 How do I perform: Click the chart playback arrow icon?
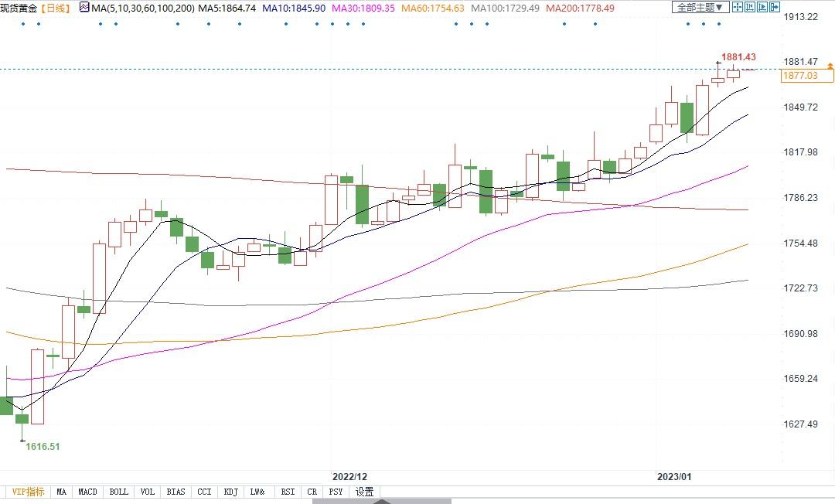point(764,7)
